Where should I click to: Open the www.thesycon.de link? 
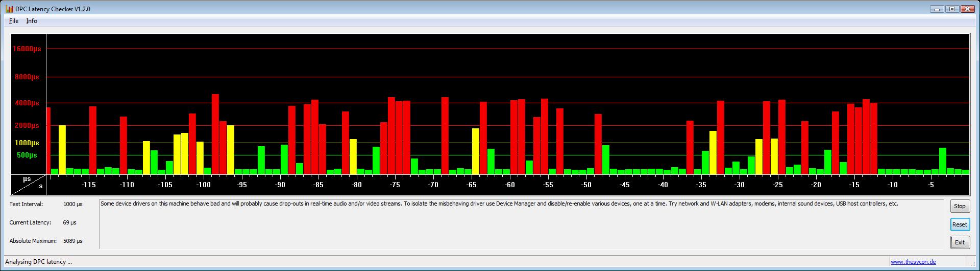[913, 262]
